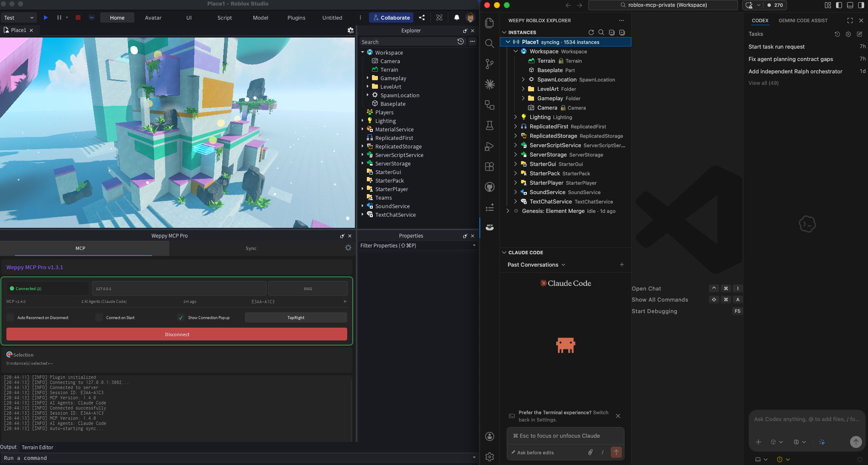Open Weppy MCP Pro plugin settings gear
This screenshot has width=868, height=465.
(x=348, y=248)
